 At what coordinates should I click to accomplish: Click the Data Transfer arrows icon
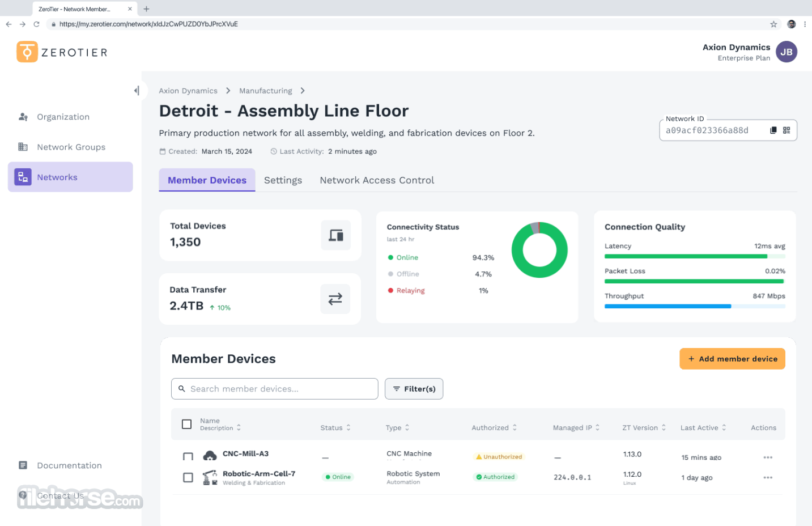coord(335,299)
